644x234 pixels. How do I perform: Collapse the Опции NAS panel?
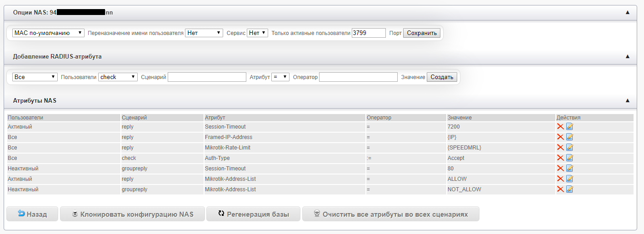point(628,13)
